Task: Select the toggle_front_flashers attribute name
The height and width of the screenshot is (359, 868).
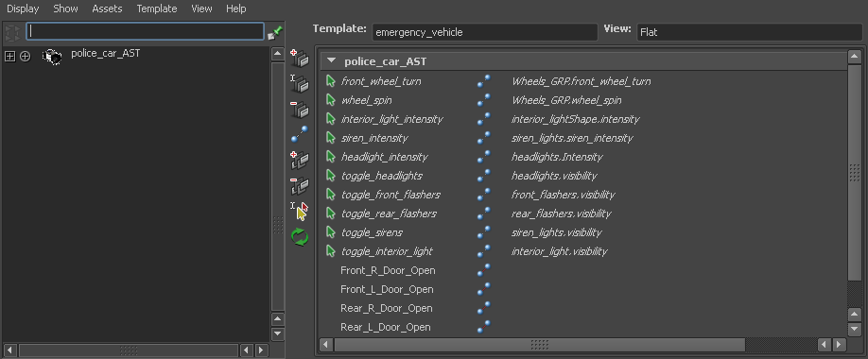Action: [391, 195]
